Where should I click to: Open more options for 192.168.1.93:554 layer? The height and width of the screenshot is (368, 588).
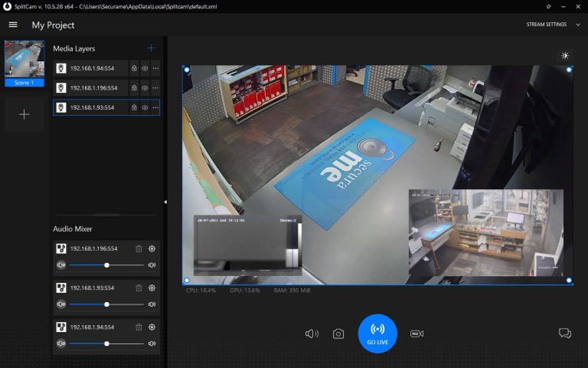pos(155,107)
